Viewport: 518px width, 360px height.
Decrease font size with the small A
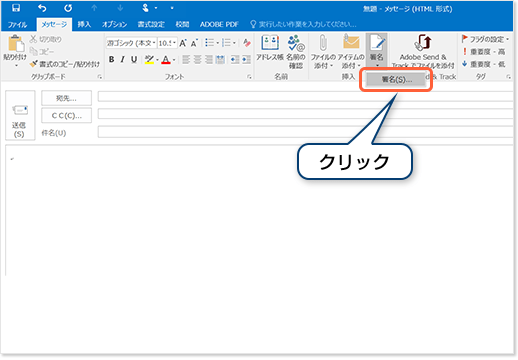coord(194,43)
